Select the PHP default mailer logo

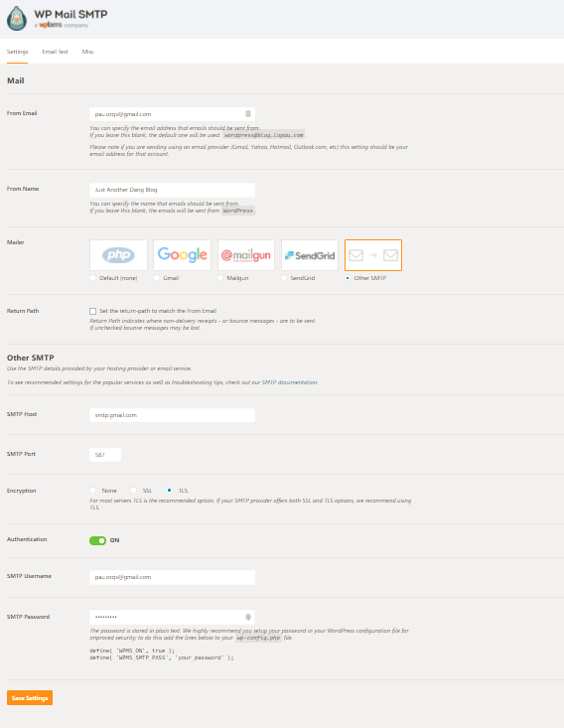pyautogui.click(x=118, y=255)
